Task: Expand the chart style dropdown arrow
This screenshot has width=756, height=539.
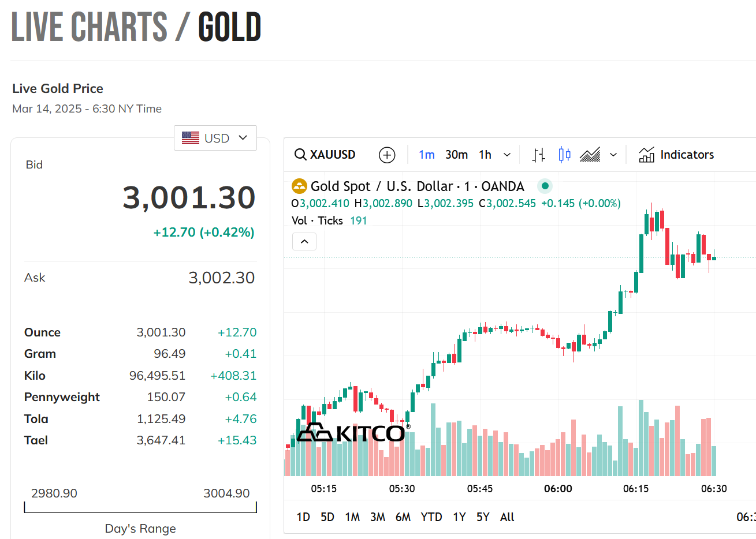Action: point(613,155)
